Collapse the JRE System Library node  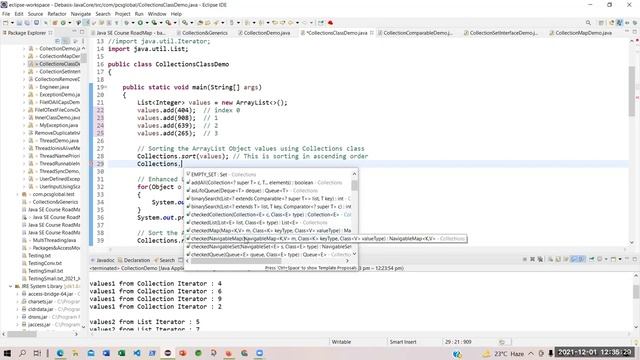coord(11,286)
